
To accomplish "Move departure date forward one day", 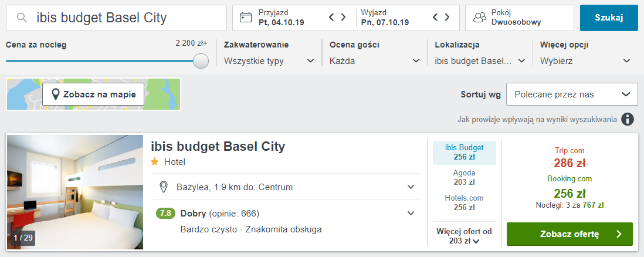I will pyautogui.click(x=448, y=17).
